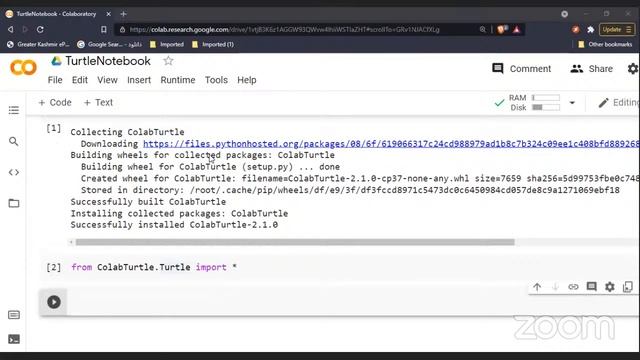
Task: Open the Imported (1) bookmarks folder
Action: [212, 44]
